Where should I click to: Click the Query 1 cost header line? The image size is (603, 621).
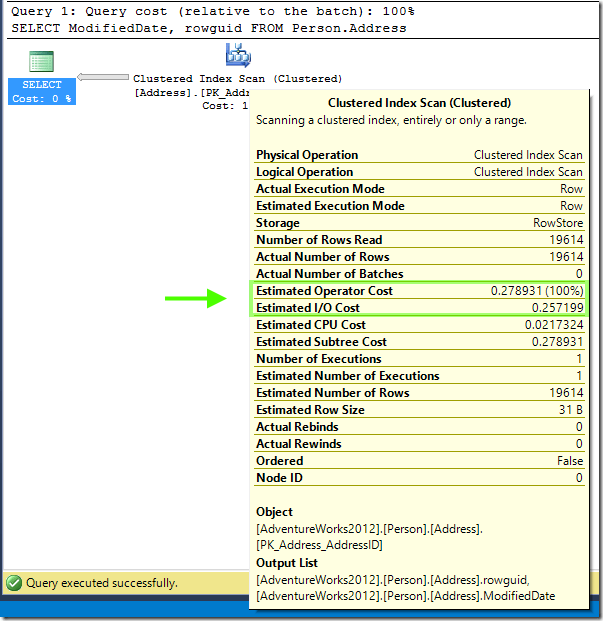click(x=212, y=11)
